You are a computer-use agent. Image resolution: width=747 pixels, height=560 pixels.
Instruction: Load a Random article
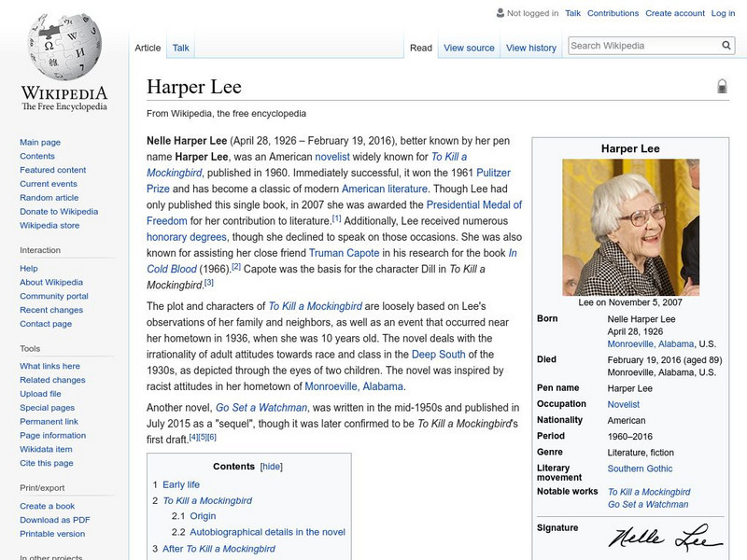pyautogui.click(x=49, y=198)
